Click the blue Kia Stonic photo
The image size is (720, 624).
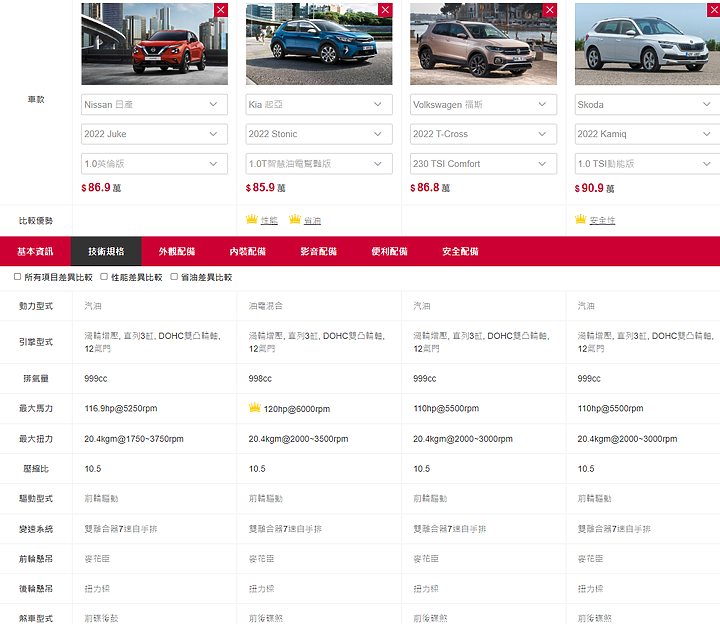pos(319,44)
